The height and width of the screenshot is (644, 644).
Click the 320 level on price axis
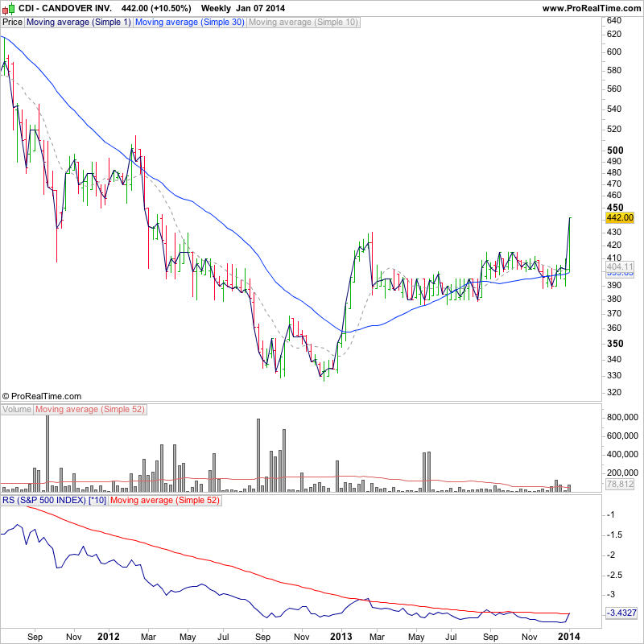point(614,392)
